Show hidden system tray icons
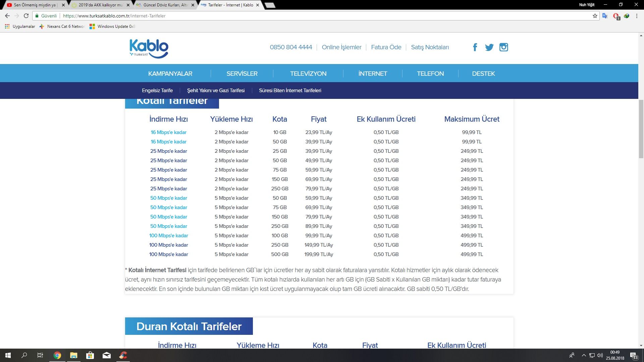 pyautogui.click(x=584, y=355)
